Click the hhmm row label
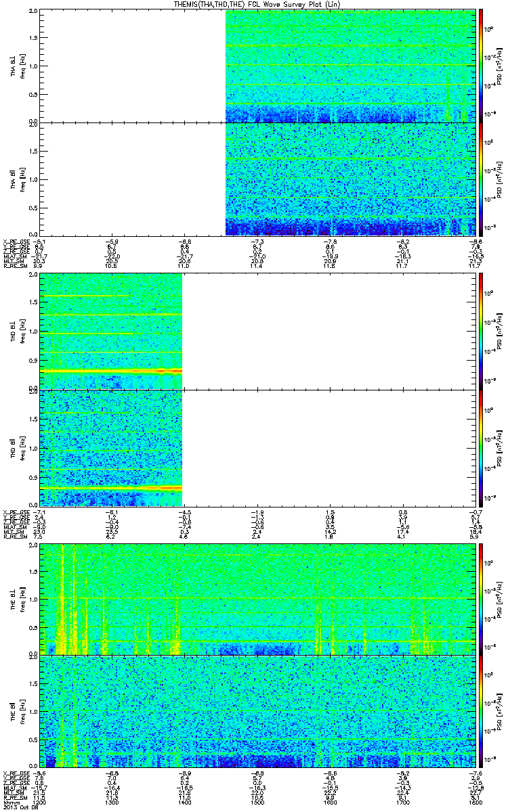The image size is (508, 812). pos(10,803)
